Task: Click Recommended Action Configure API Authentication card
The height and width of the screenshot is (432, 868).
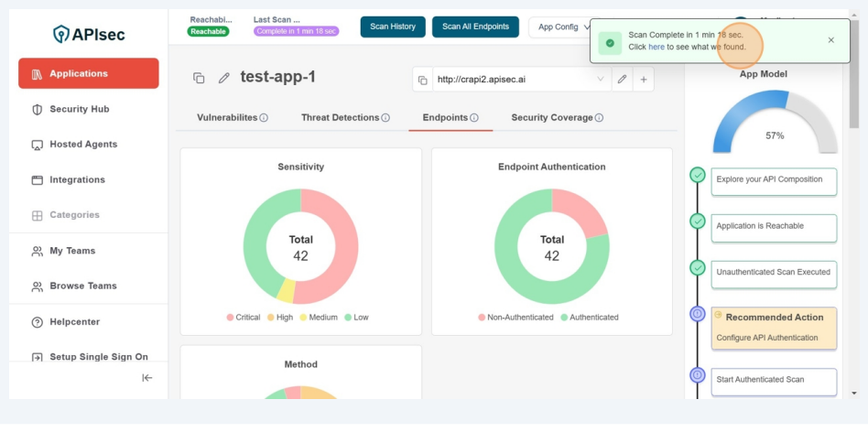Action: (774, 328)
